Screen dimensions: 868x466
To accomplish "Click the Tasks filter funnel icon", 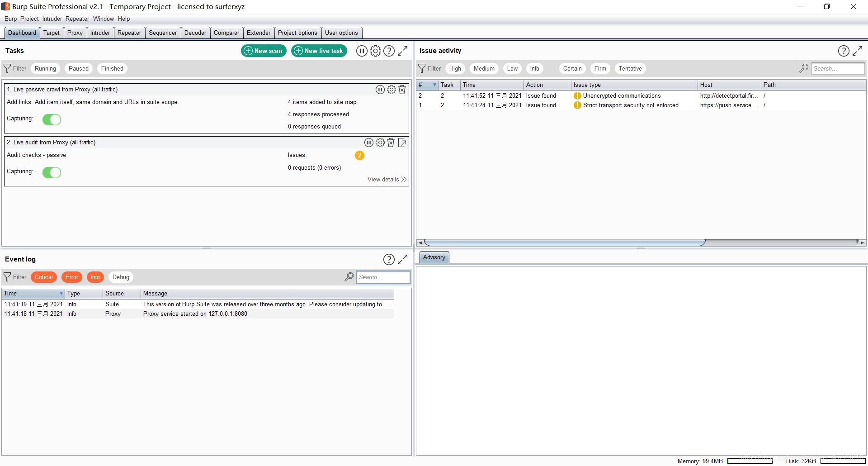I will [7, 68].
